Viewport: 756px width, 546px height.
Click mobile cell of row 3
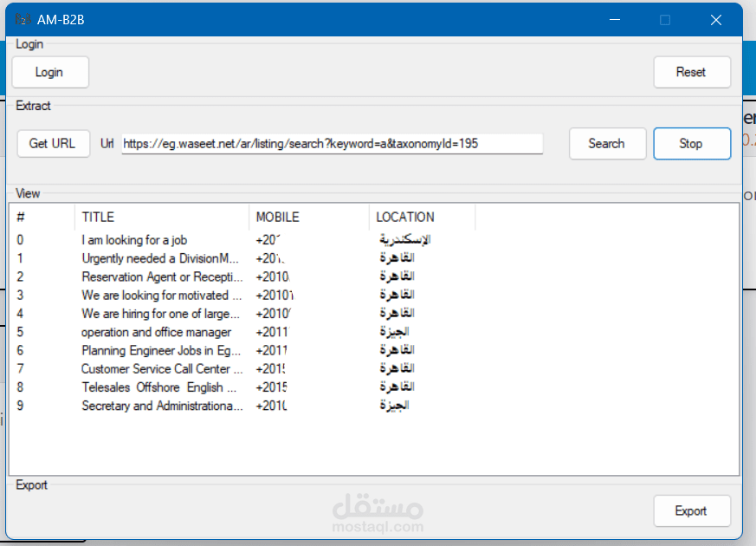275,295
